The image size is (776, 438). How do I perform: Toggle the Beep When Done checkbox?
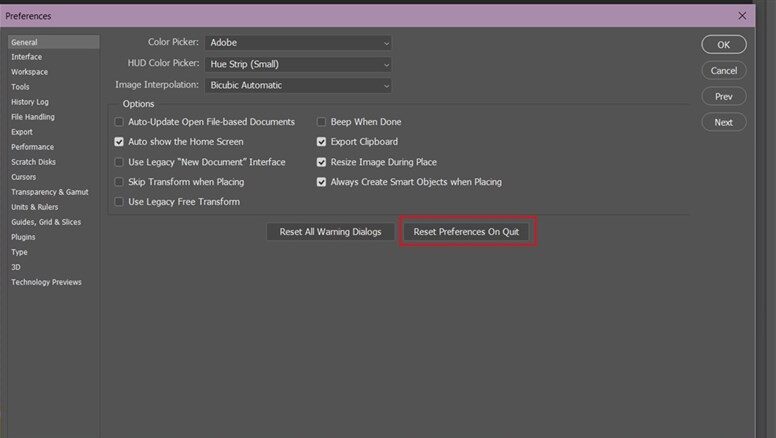click(x=322, y=122)
